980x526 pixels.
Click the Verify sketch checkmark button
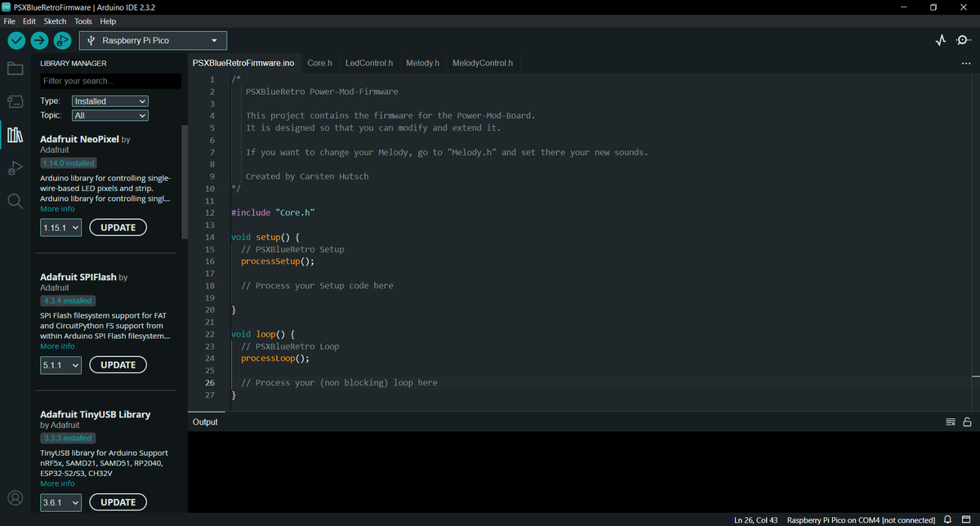(x=16, y=41)
